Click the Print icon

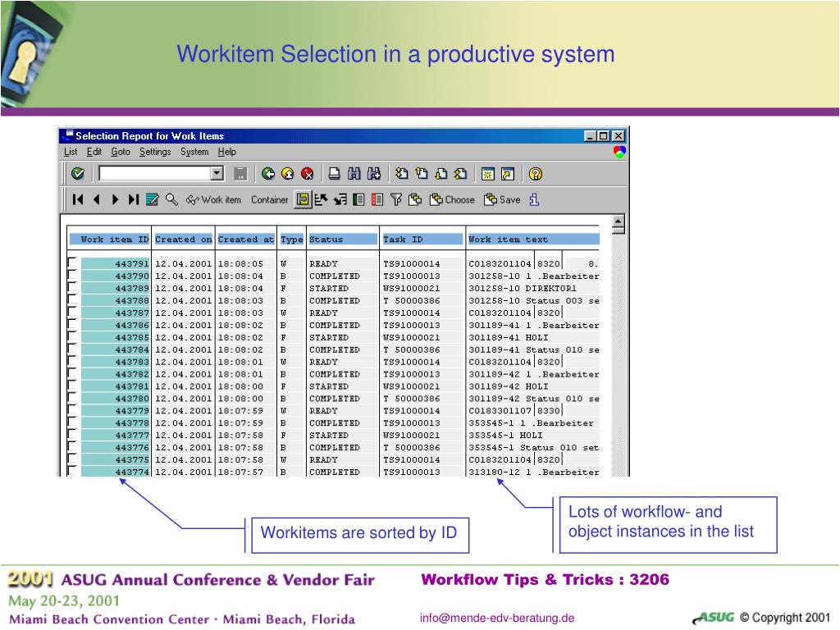(335, 174)
